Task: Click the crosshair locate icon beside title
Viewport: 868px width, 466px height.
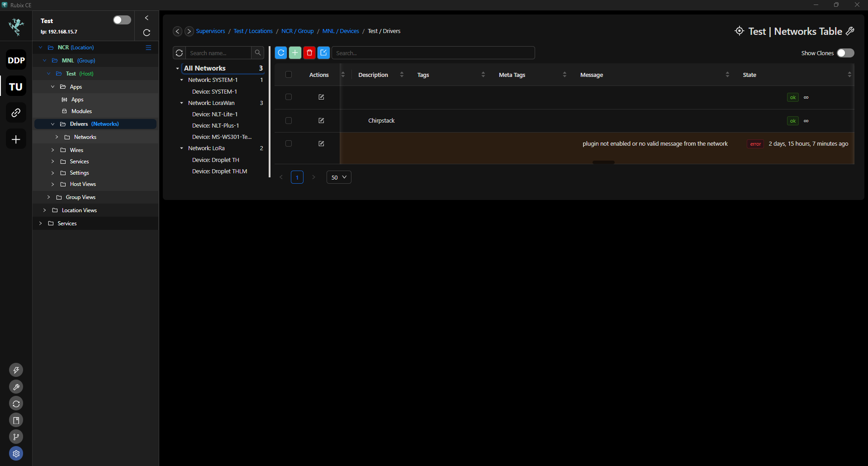Action: tap(739, 31)
